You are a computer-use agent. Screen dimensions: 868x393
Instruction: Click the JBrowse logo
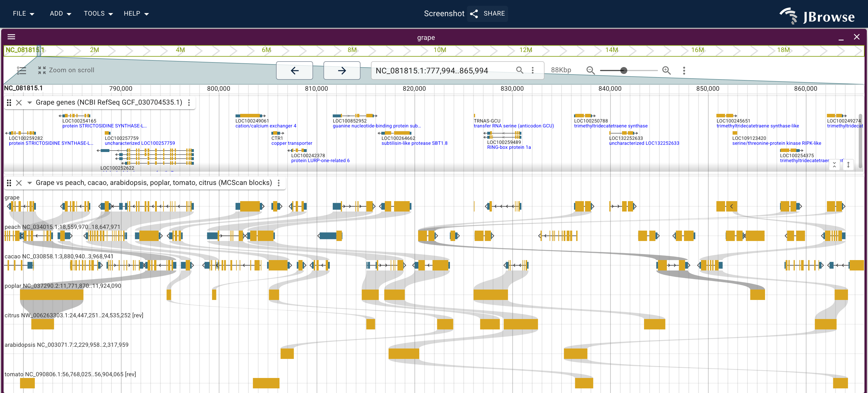tap(817, 16)
